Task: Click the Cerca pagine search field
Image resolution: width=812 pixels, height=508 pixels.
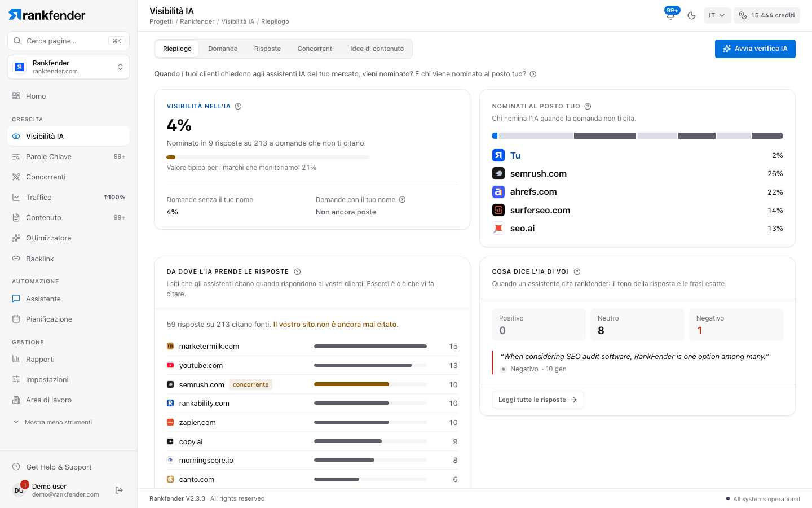Action: tap(68, 41)
